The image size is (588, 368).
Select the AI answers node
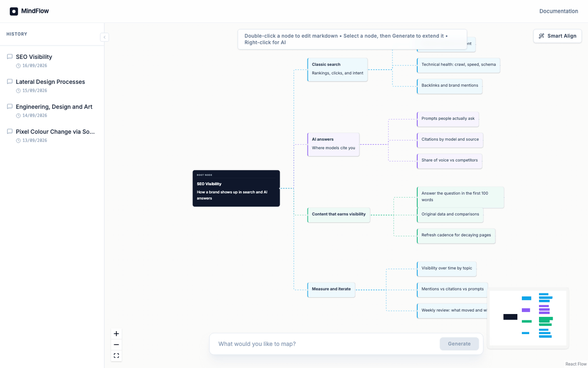point(333,144)
